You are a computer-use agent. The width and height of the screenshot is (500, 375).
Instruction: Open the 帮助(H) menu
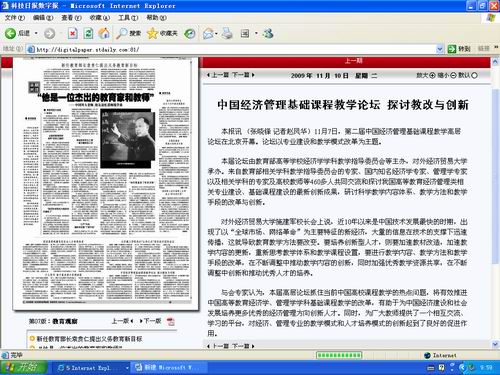(x=156, y=18)
